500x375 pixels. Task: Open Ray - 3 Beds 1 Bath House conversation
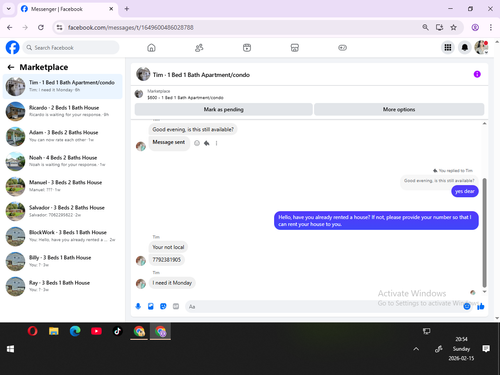pos(63,286)
